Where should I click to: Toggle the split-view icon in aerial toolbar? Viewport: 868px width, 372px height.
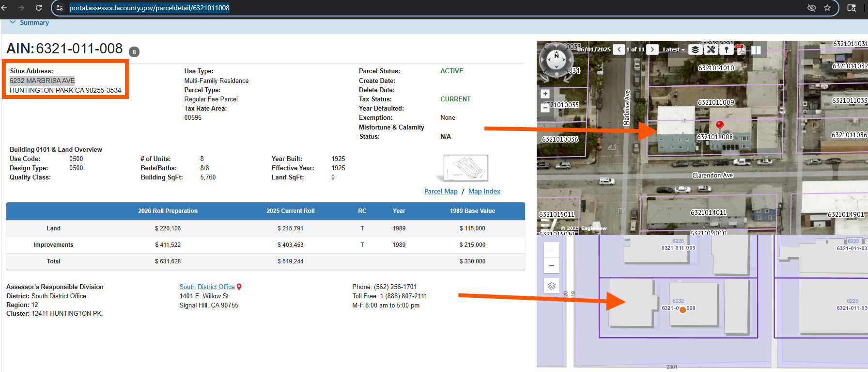tap(756, 49)
